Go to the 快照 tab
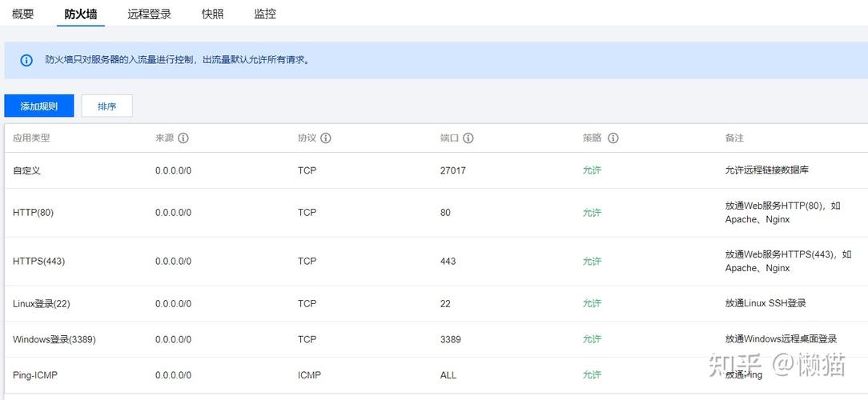This screenshot has height=400, width=868. (213, 14)
